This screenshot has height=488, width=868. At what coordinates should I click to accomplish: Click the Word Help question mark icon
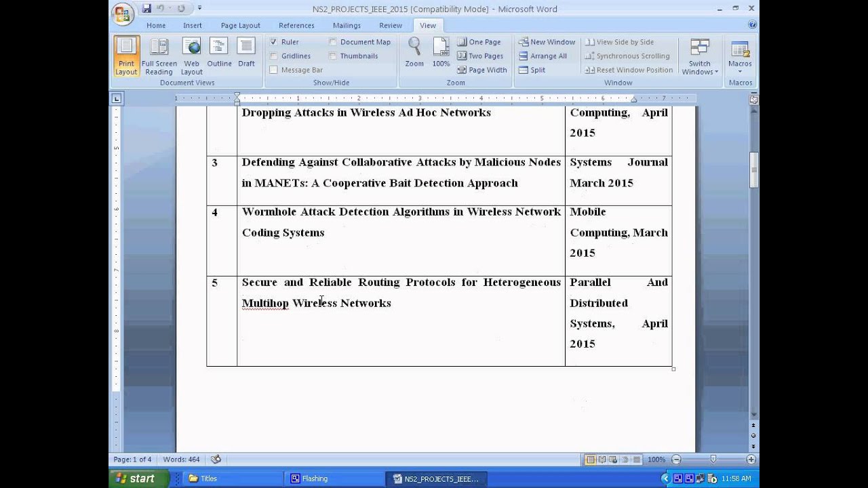752,24
